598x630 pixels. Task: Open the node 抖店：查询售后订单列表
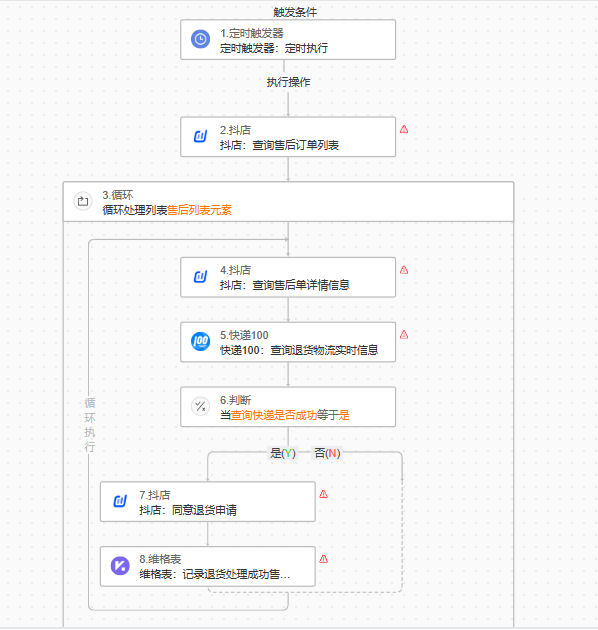pos(288,137)
